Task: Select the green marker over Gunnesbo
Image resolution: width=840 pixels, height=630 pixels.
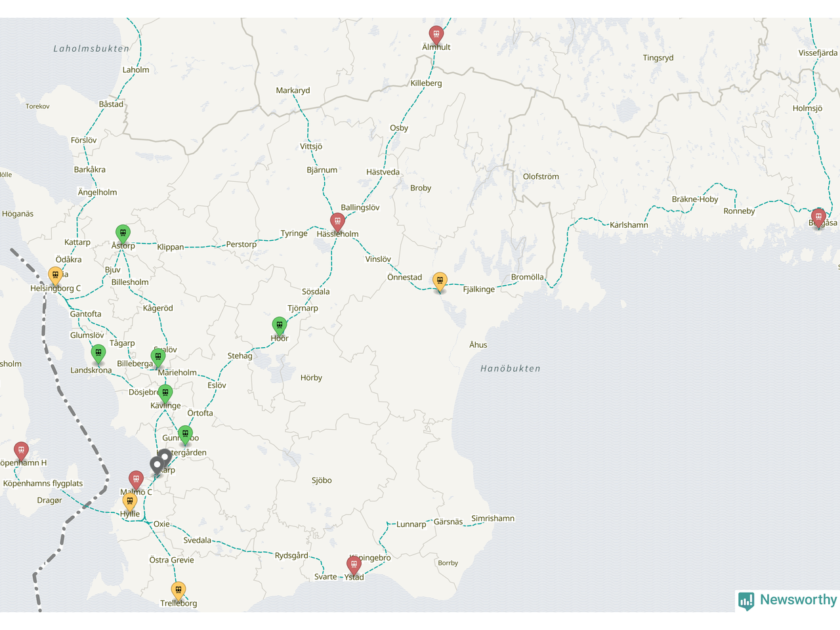Action: tap(186, 434)
